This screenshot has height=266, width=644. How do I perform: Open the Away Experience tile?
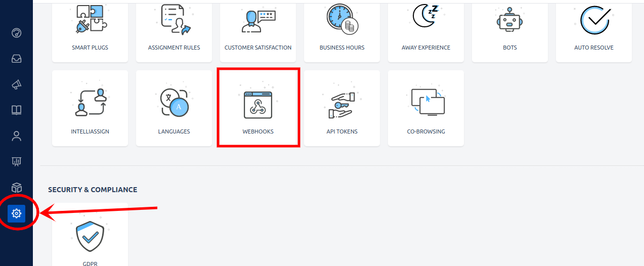(x=426, y=30)
